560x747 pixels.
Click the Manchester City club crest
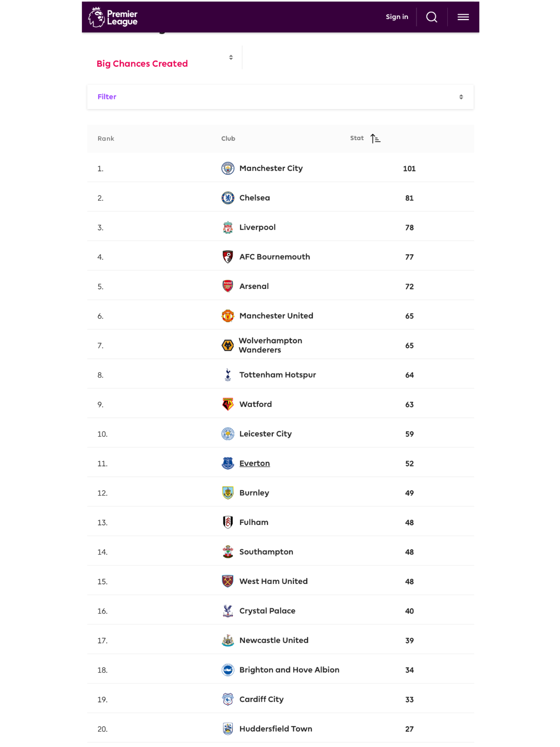(228, 169)
